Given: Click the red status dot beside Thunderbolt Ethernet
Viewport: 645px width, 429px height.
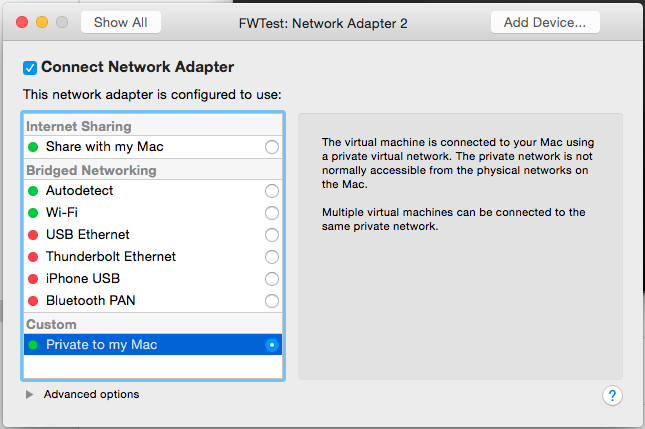Looking at the screenshot, I should point(33,257).
